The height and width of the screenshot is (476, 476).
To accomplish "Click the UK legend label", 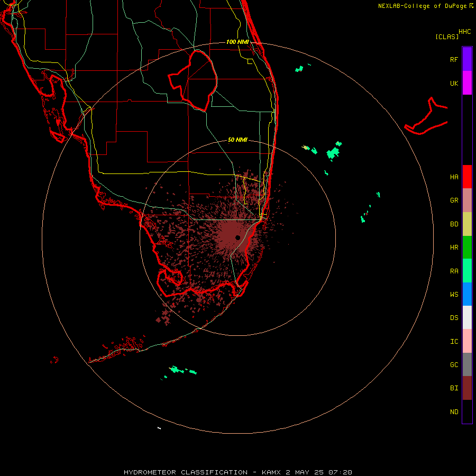I will (454, 83).
